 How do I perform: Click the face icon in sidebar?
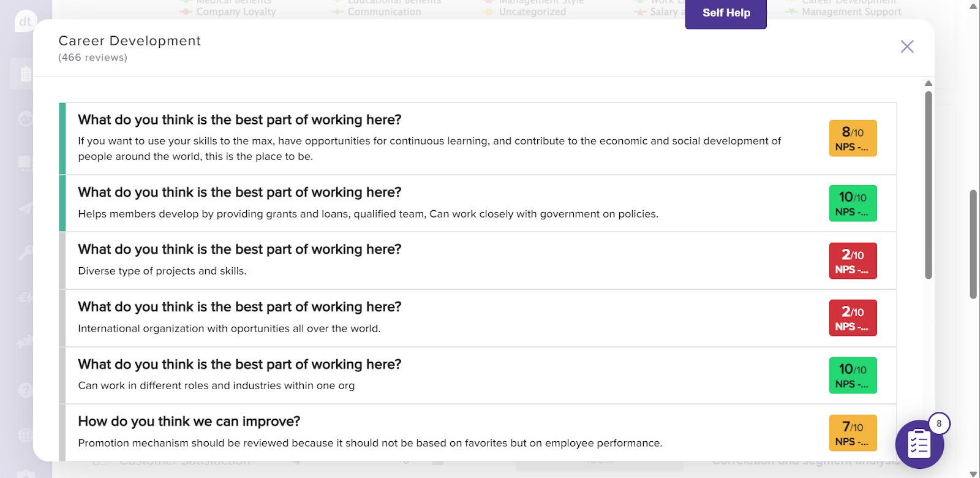pyautogui.click(x=25, y=118)
